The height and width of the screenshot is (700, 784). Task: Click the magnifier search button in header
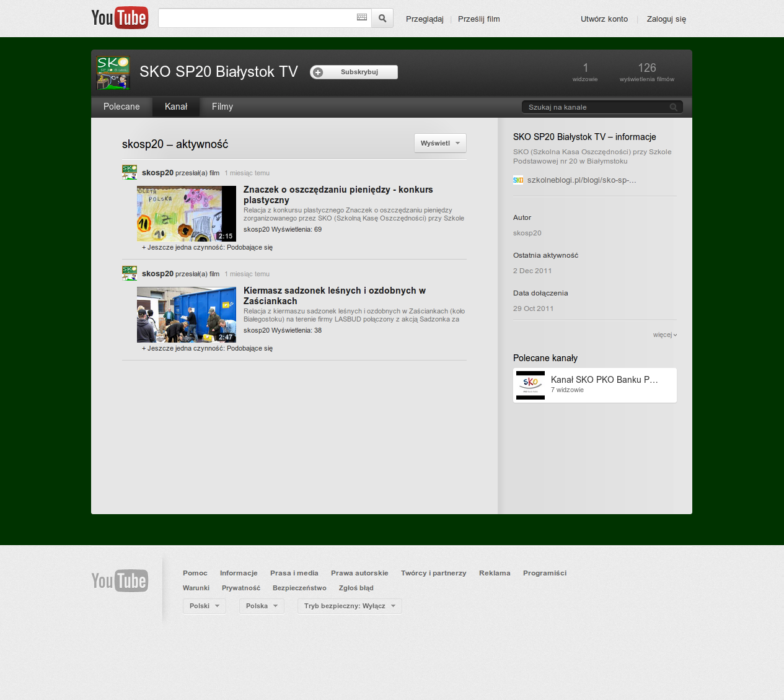pyautogui.click(x=382, y=18)
